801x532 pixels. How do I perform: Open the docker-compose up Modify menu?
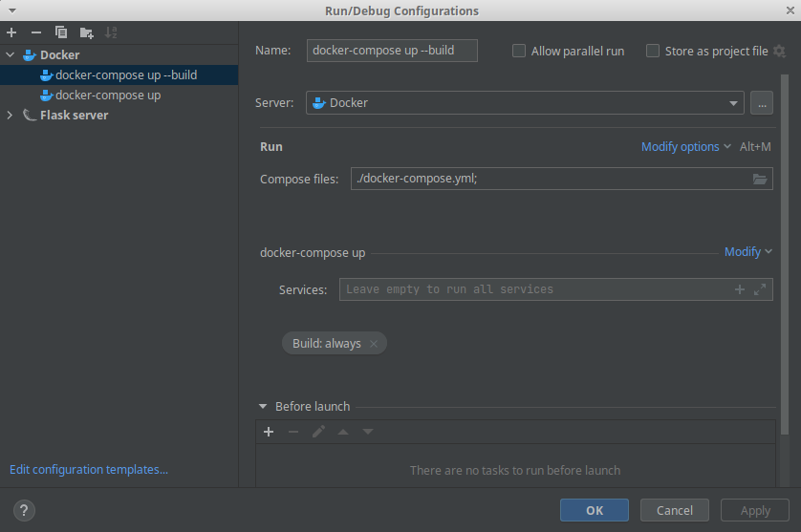point(747,252)
